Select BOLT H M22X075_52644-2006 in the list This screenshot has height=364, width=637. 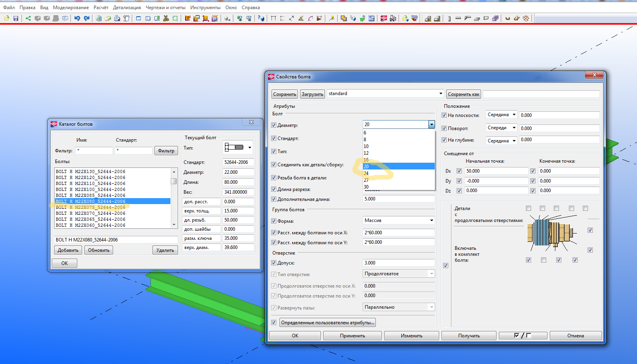click(91, 207)
